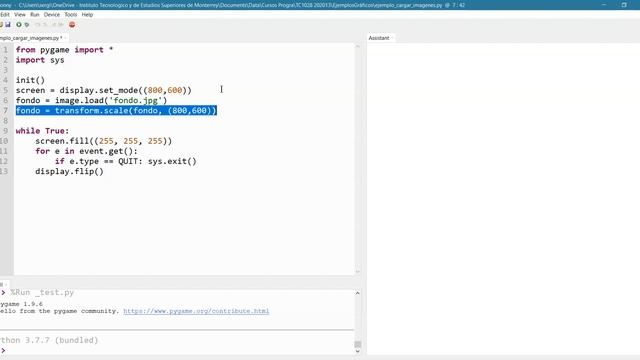The image size is (640, 360).
Task: Open the Device menu
Action: pos(52,14)
